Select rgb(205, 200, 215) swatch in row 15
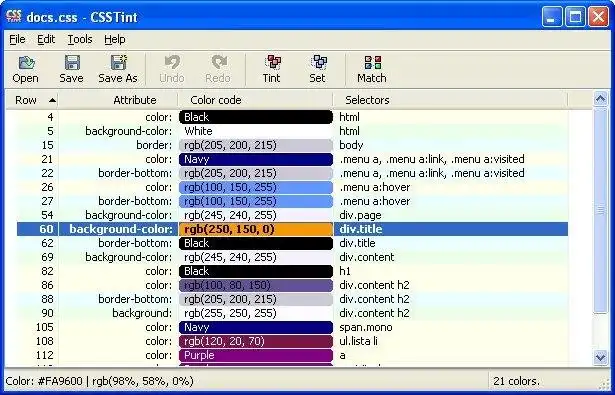This screenshot has height=395, width=615. tap(256, 145)
